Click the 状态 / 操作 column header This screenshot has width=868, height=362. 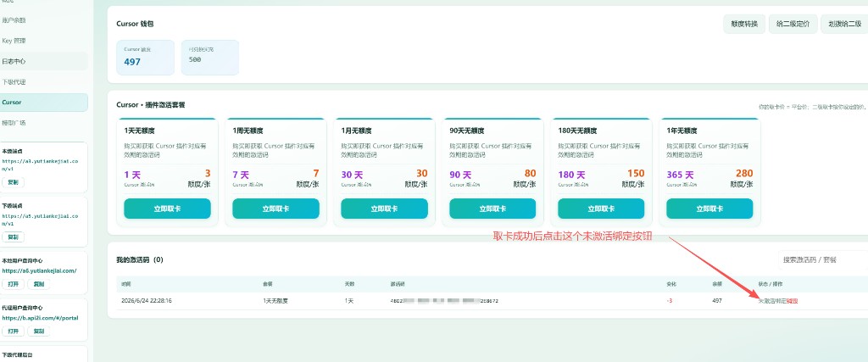770,284
